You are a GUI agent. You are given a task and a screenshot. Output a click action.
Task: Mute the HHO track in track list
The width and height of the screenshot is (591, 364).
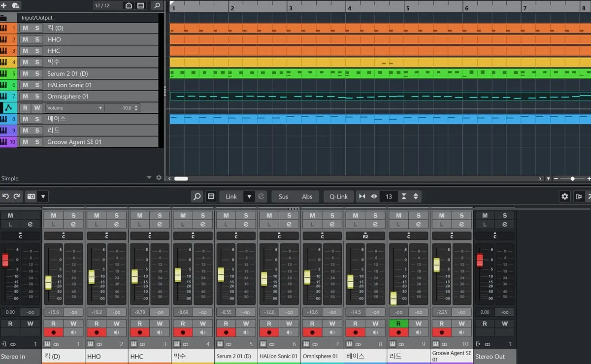[25, 39]
